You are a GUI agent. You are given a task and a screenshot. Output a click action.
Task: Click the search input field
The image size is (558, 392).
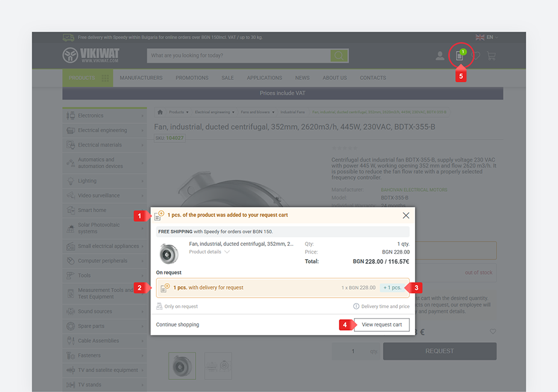click(238, 56)
